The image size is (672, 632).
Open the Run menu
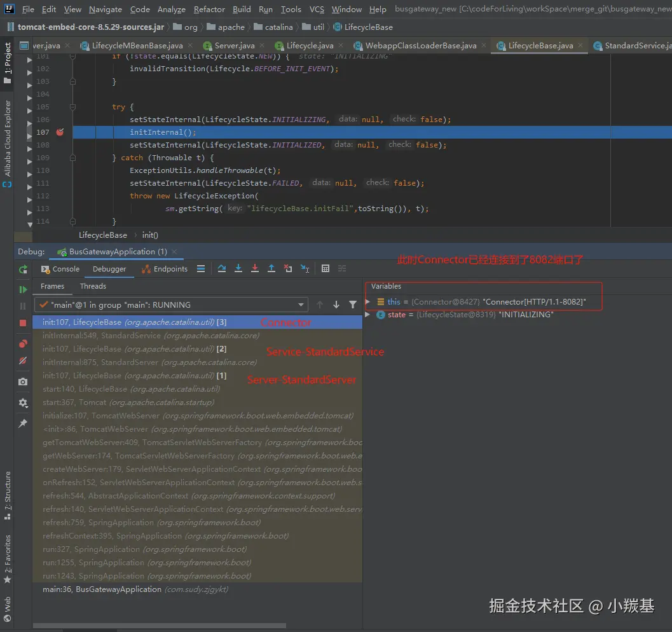tap(266, 9)
